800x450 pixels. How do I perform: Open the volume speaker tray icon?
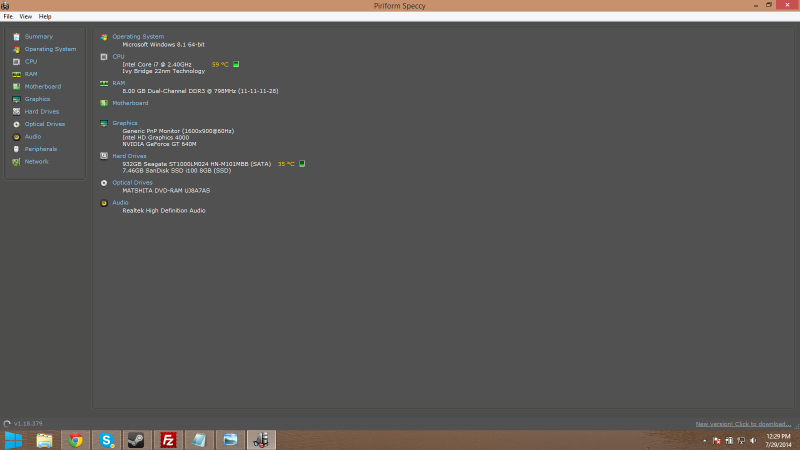tap(753, 440)
